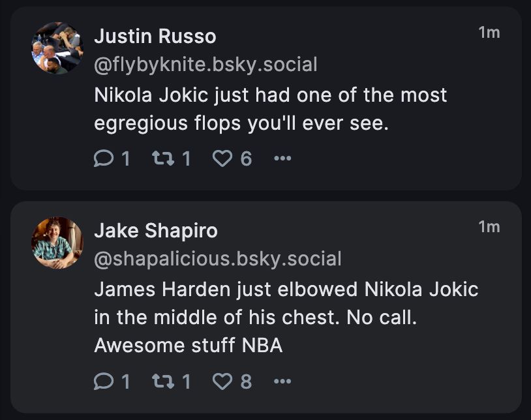Reply to Justin Russo's Jokic flop post

(x=104, y=158)
